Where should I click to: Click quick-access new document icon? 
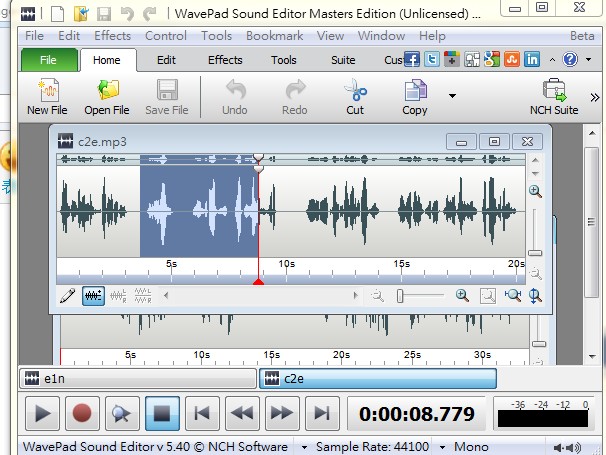[58, 14]
